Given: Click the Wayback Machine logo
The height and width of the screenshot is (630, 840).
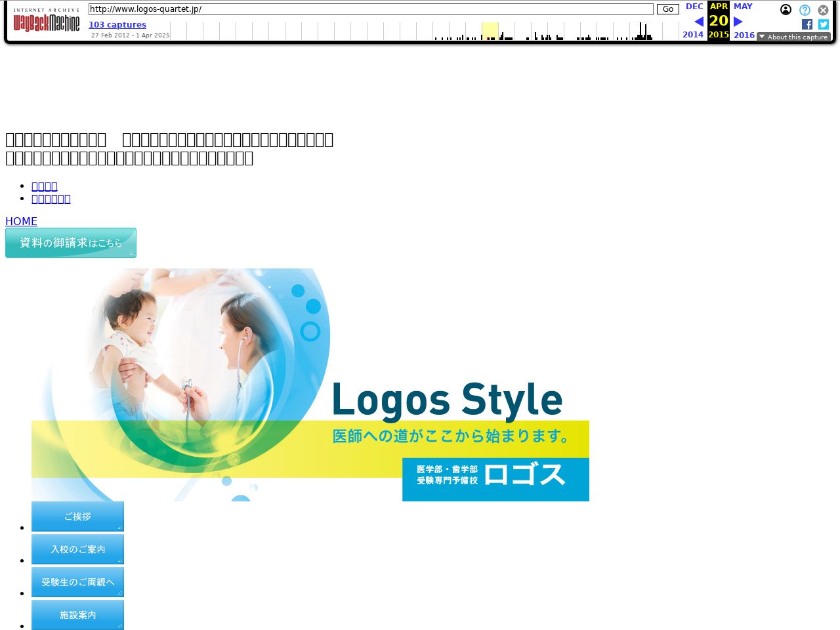Looking at the screenshot, I should (46, 22).
